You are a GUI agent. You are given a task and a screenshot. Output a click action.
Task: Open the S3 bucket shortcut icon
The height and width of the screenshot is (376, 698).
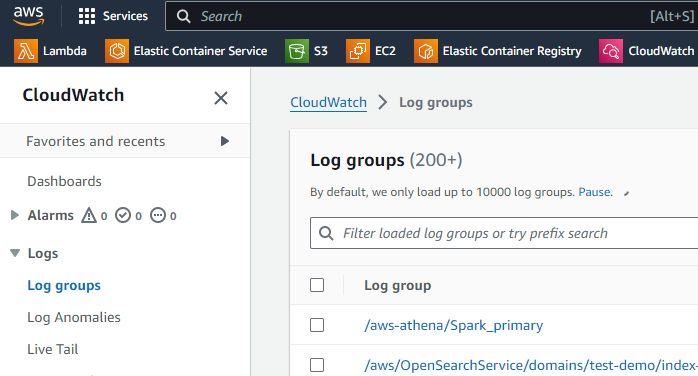tap(297, 51)
